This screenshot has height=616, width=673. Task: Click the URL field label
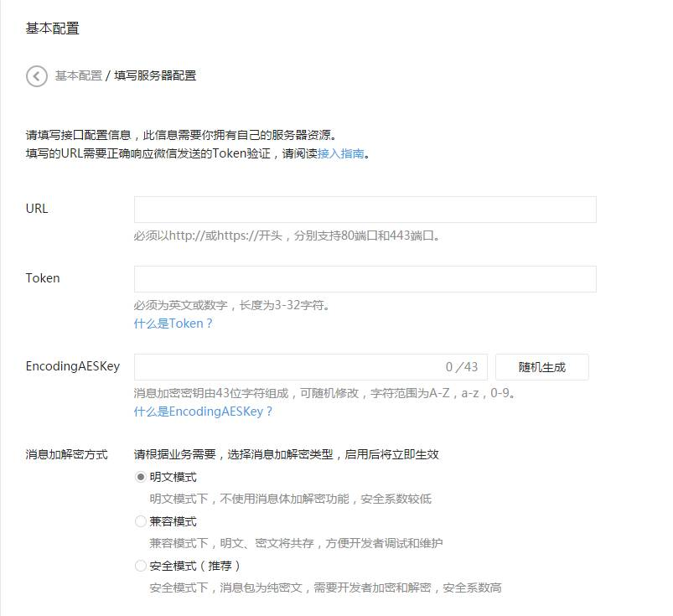coord(37,209)
